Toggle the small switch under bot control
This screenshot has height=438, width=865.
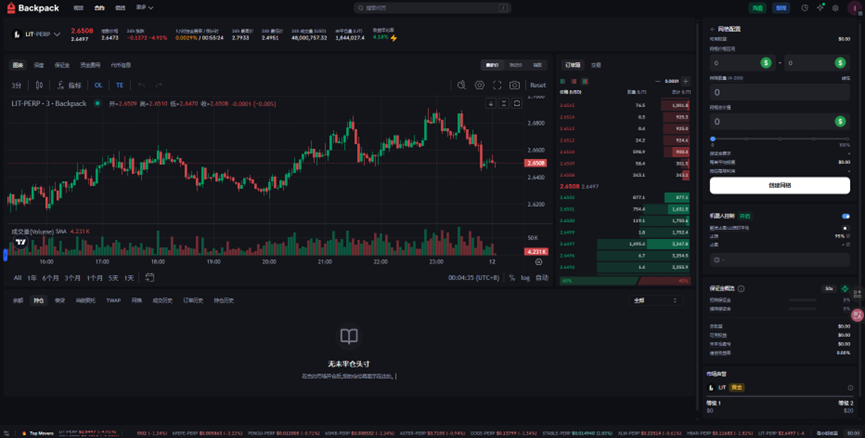pos(846,228)
